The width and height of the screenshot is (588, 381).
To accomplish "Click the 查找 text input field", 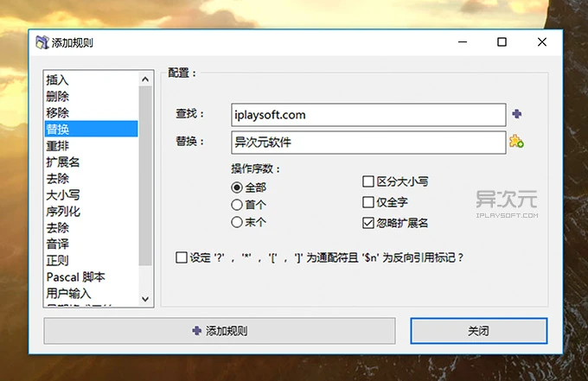I will point(367,114).
